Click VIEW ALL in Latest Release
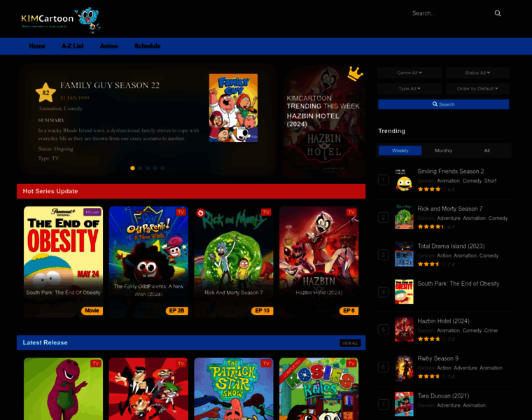The height and width of the screenshot is (420, 532). (350, 343)
